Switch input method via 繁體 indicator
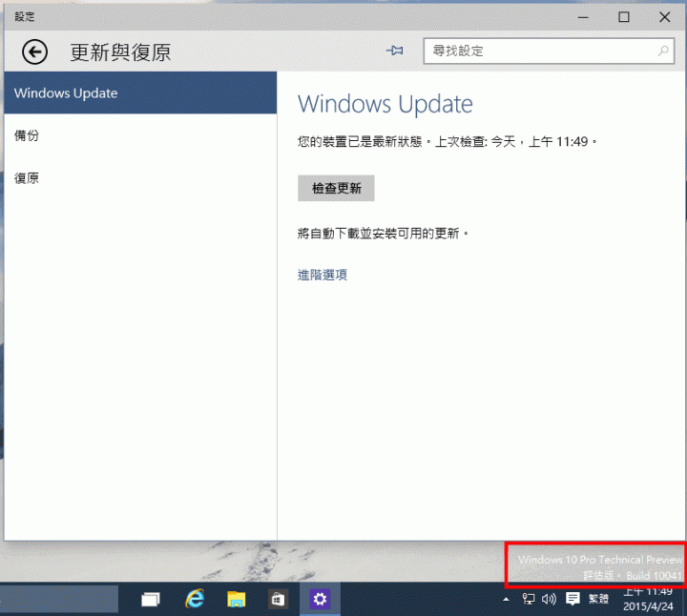 pyautogui.click(x=598, y=599)
